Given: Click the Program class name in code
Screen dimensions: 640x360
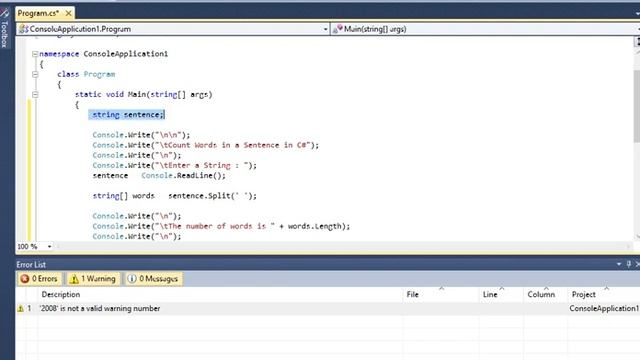Looking at the screenshot, I should click(x=99, y=74).
